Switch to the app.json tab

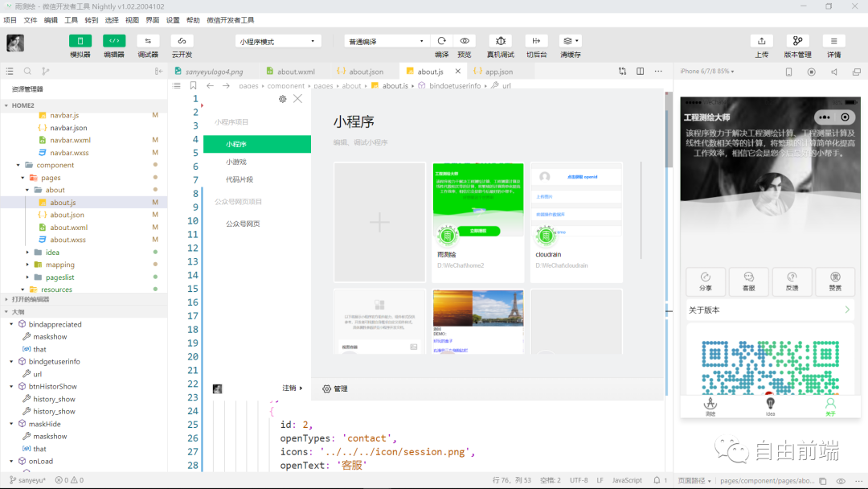coord(499,71)
